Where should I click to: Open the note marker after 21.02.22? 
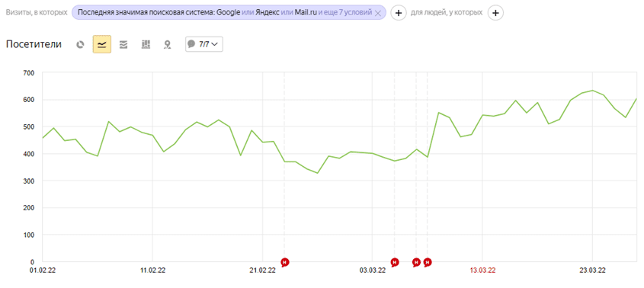click(x=285, y=262)
